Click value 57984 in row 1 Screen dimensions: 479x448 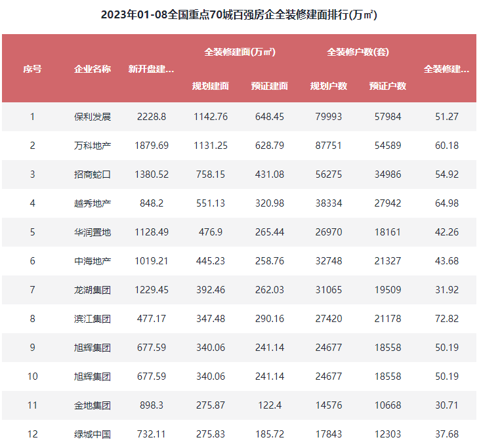coord(388,117)
